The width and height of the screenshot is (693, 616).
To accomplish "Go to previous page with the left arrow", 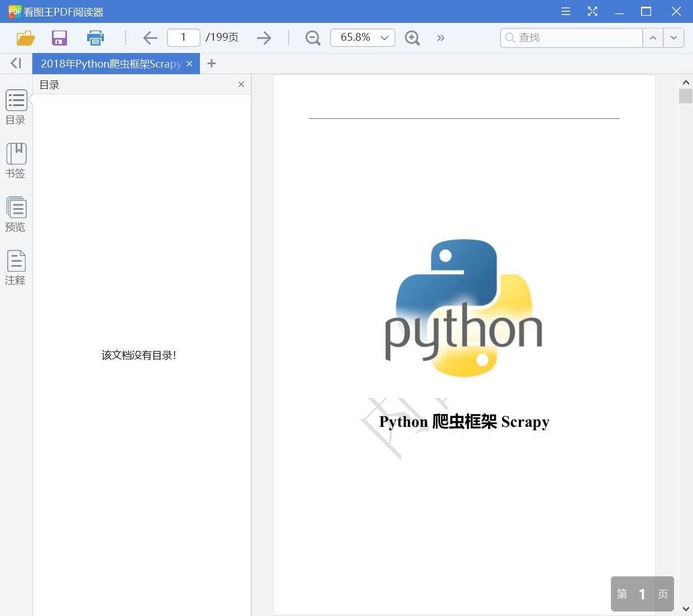I will point(150,38).
